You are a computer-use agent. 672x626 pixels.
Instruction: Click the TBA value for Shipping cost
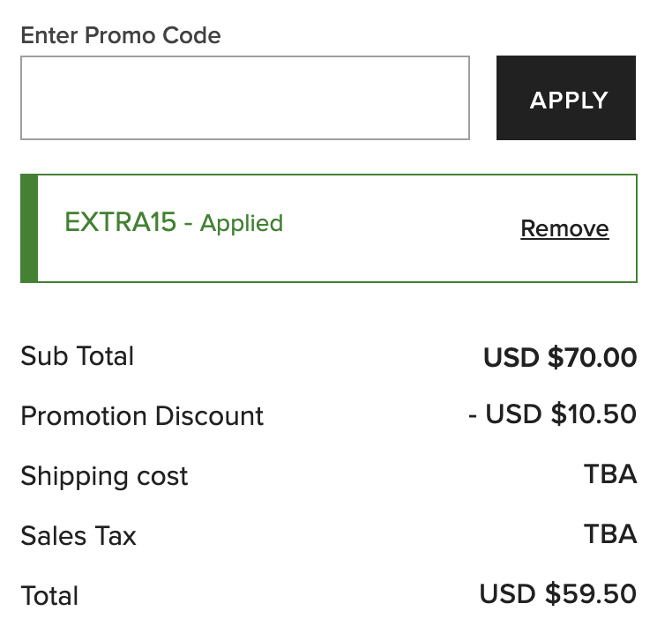[610, 474]
